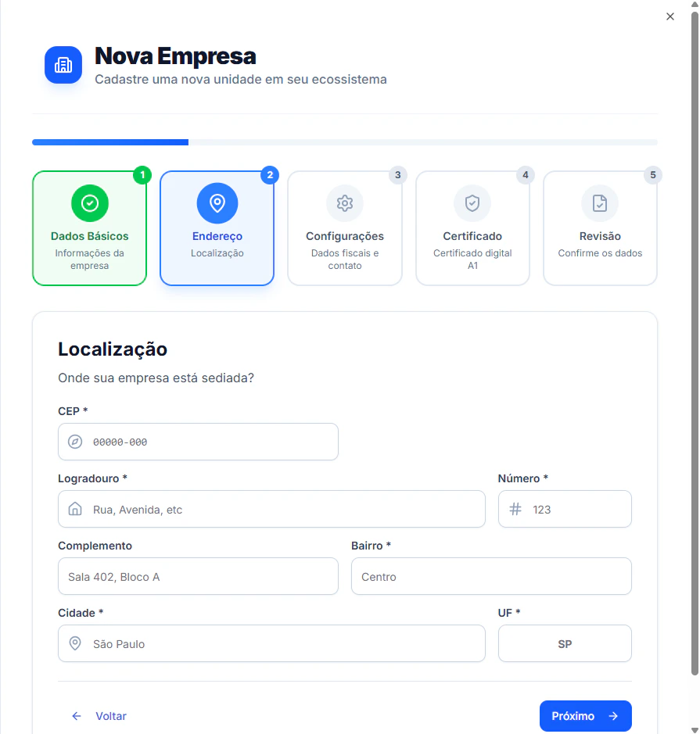Focus the UF input field
Screen dimensions: 700x734
[565, 643]
